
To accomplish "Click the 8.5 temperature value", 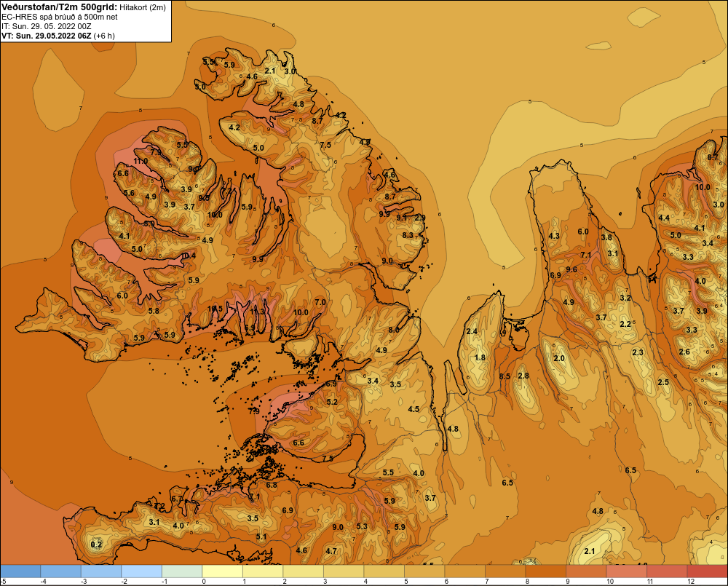I will tap(505, 376).
